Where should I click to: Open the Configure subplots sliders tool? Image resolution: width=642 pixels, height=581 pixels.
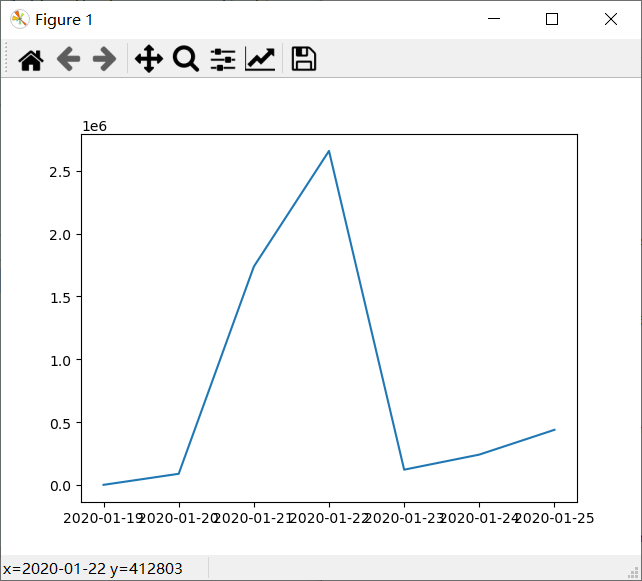coord(223,59)
